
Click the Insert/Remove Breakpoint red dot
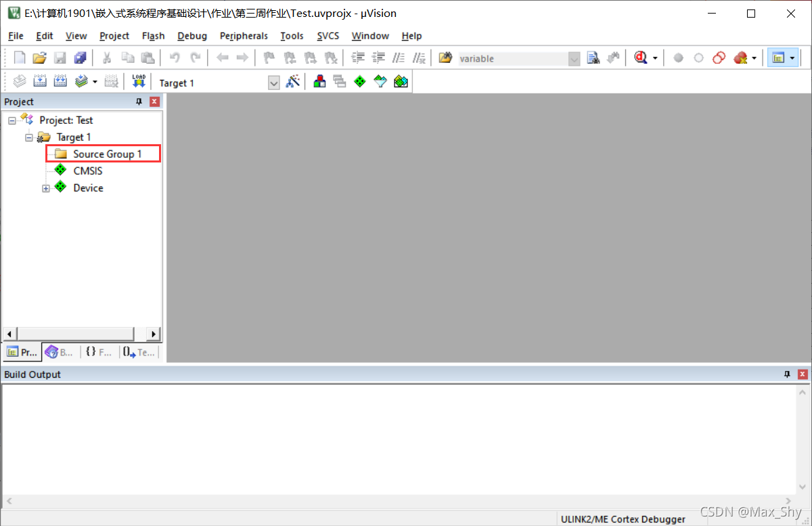678,58
